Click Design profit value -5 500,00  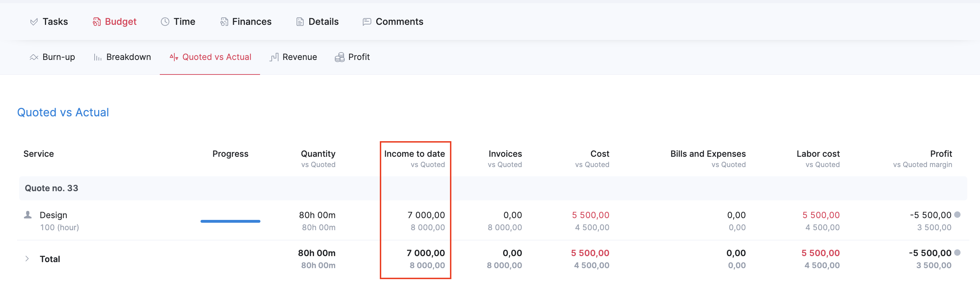(x=930, y=215)
